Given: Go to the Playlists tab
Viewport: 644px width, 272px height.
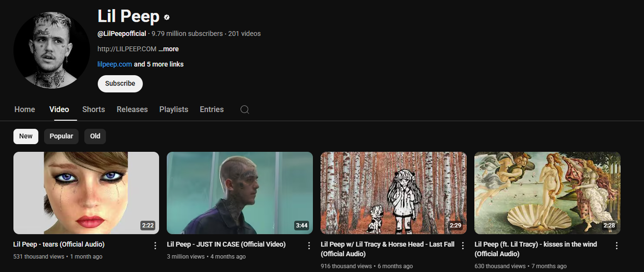Looking at the screenshot, I should (174, 109).
